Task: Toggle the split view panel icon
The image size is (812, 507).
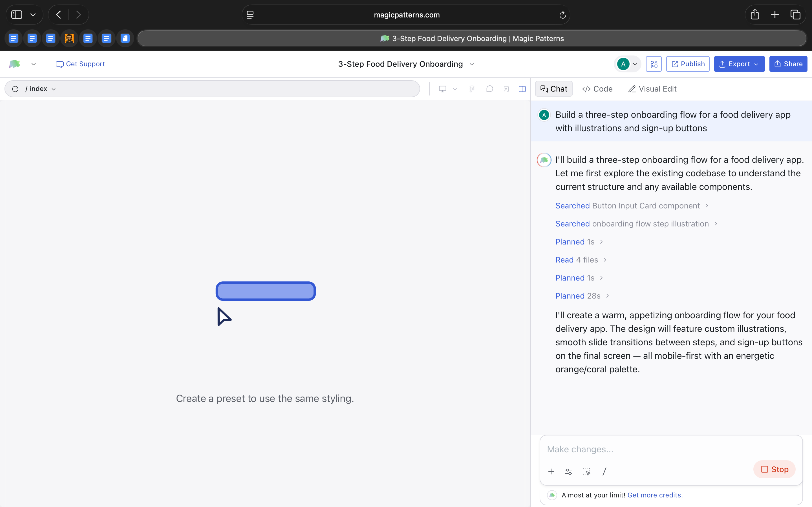Action: pos(522,89)
